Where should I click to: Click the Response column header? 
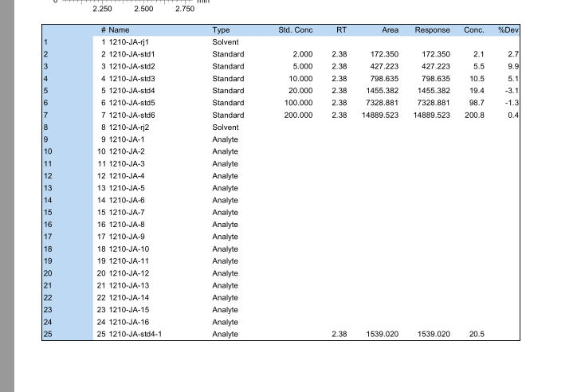pos(432,29)
